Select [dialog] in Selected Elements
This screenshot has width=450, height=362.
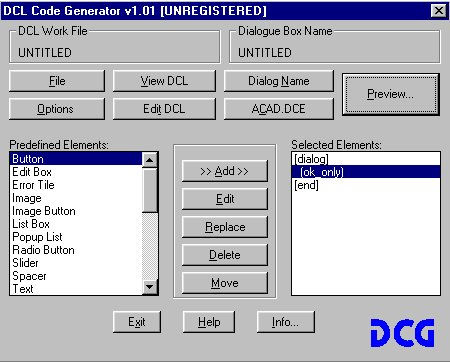coord(366,159)
